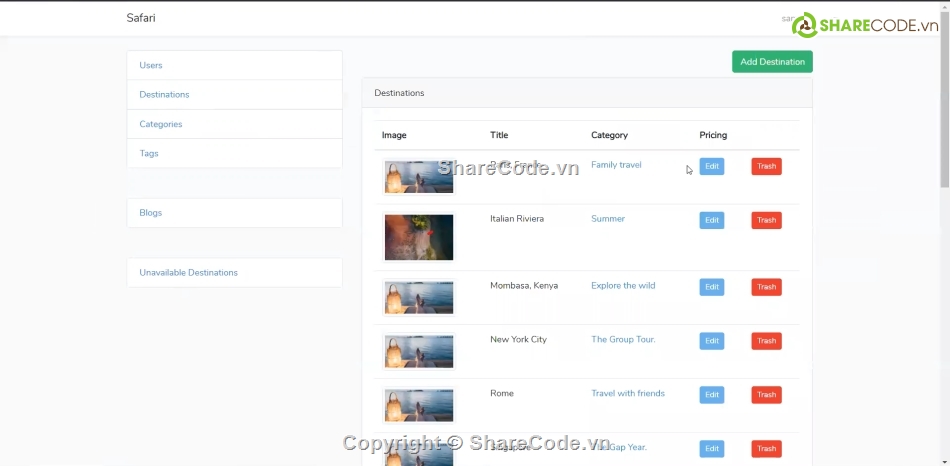950x466 pixels.
Task: Select Destinations in the sidebar
Action: pos(164,95)
